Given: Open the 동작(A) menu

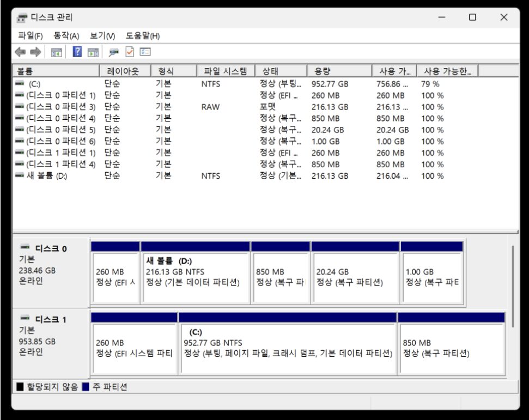Looking at the screenshot, I should point(66,36).
